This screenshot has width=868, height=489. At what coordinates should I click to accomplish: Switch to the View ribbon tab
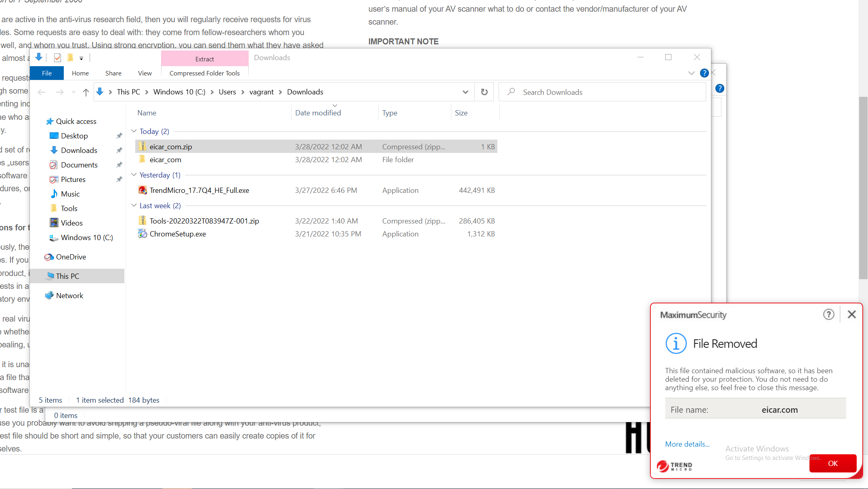(145, 73)
